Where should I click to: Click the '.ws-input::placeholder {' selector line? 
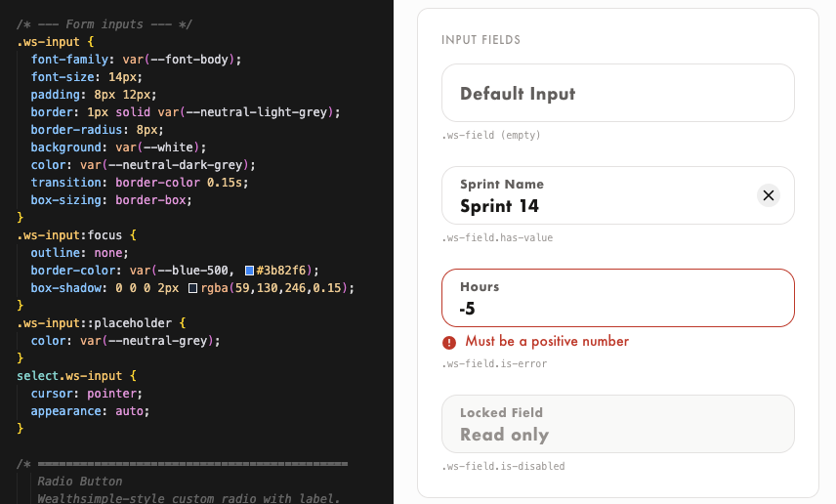coord(102,323)
